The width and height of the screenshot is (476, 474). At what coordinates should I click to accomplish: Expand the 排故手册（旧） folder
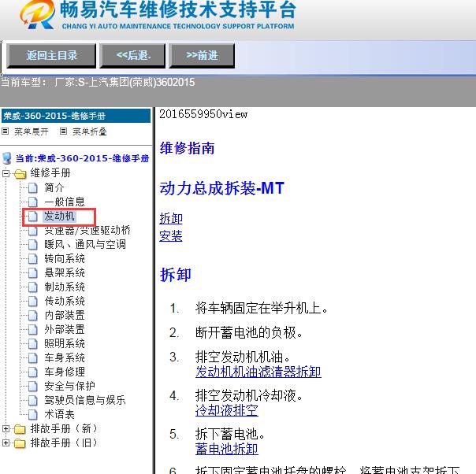click(6, 443)
